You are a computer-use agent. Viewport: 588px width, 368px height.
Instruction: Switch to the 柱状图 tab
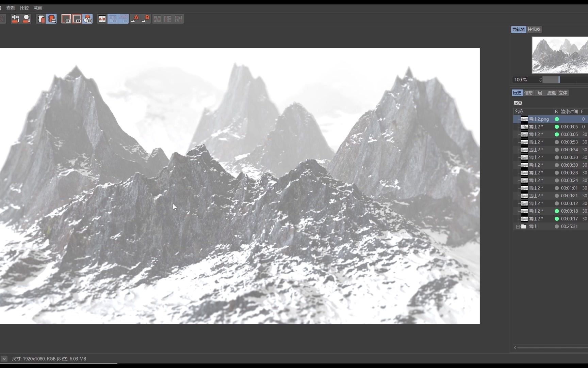pyautogui.click(x=534, y=29)
